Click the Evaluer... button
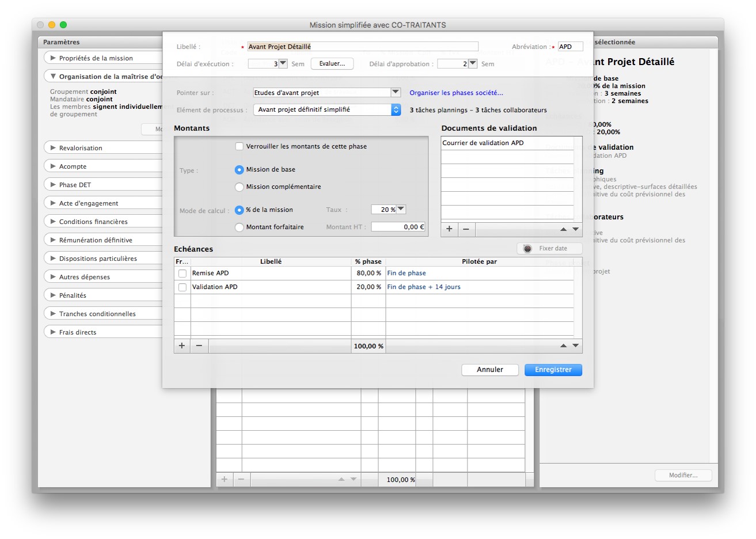The image size is (756, 539). coord(332,63)
